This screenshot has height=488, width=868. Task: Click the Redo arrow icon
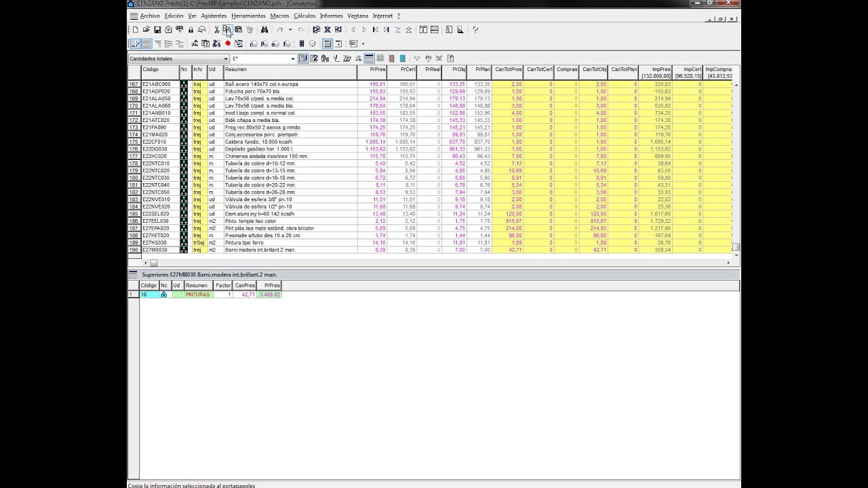coord(301,29)
